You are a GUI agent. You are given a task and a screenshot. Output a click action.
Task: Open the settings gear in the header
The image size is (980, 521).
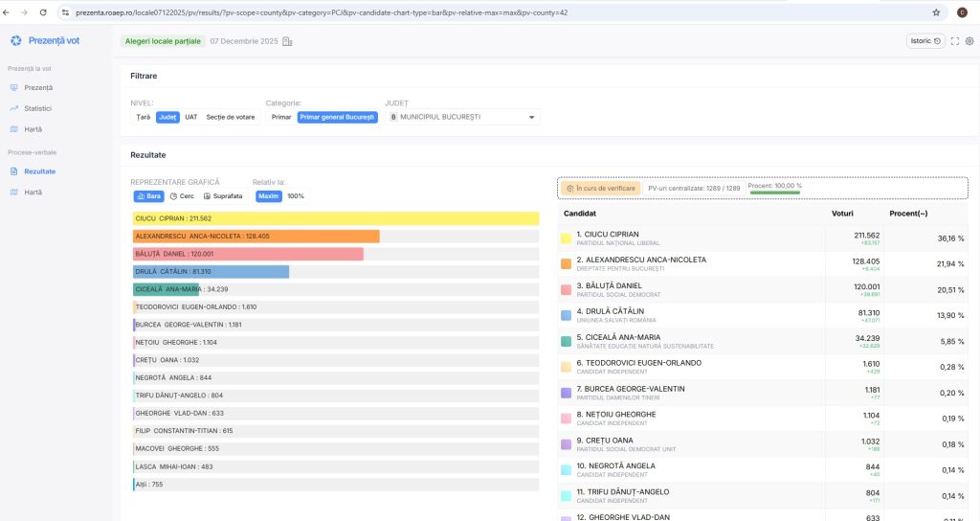click(969, 41)
